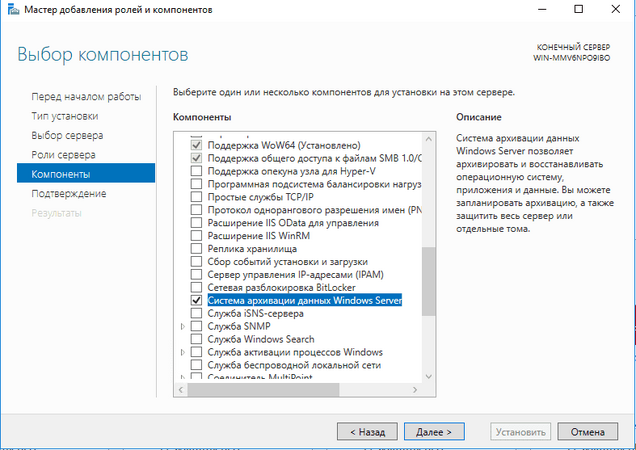Click horizontal scrollbar right arrow
Viewport: 636px width, 450px height.
[x=415, y=390]
